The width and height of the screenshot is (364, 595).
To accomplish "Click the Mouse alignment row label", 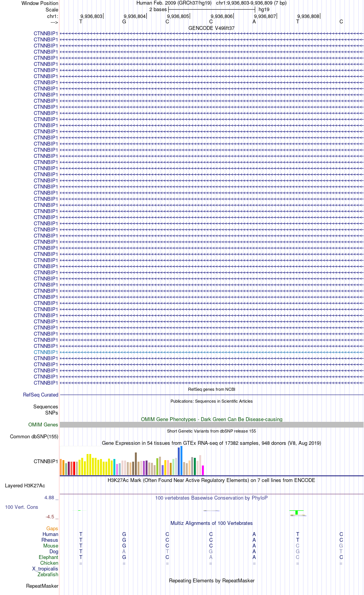I will click(x=51, y=546).
